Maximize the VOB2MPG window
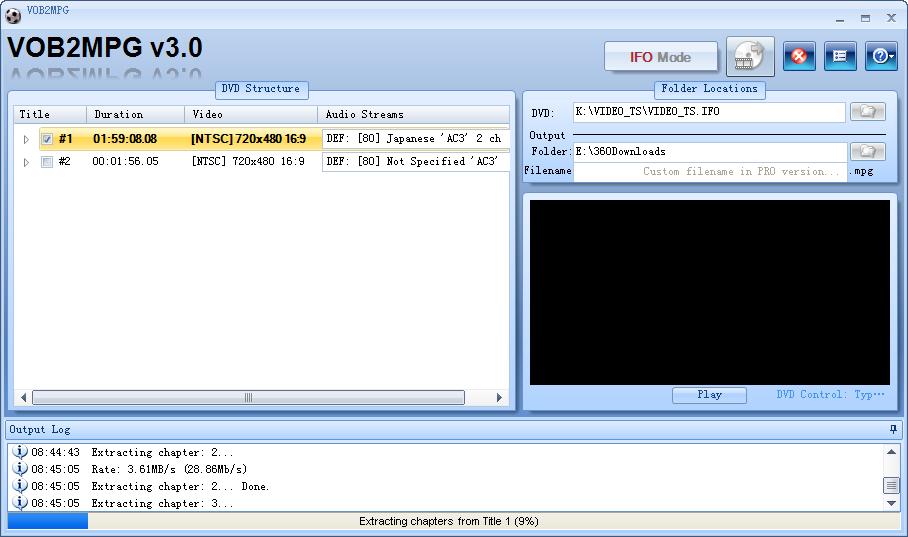The width and height of the screenshot is (908, 537). point(865,19)
